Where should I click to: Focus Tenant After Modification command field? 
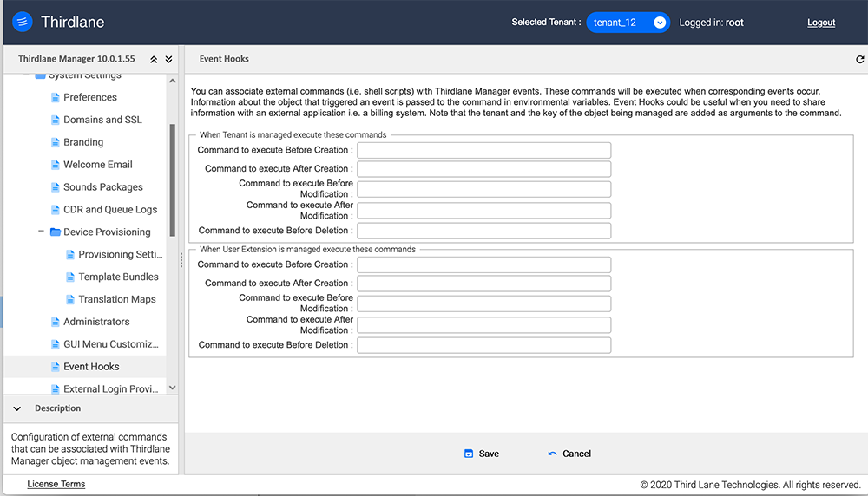483,211
